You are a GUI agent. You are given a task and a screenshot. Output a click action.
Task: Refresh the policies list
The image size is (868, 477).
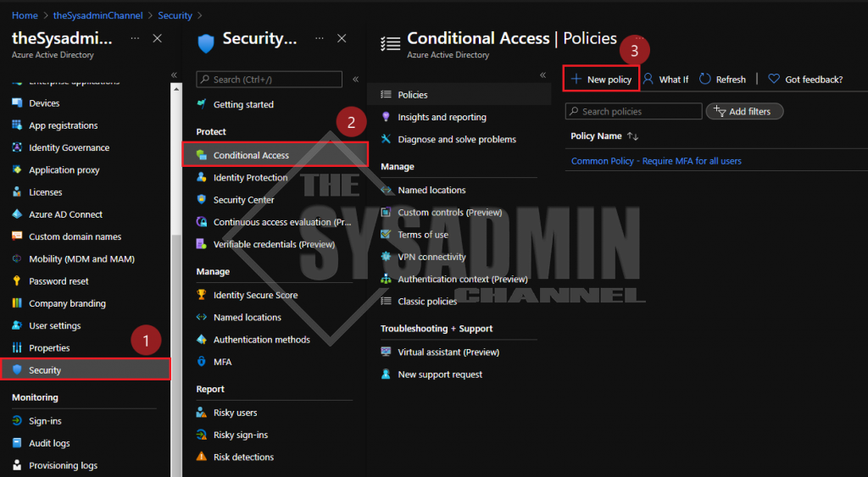[x=722, y=79]
